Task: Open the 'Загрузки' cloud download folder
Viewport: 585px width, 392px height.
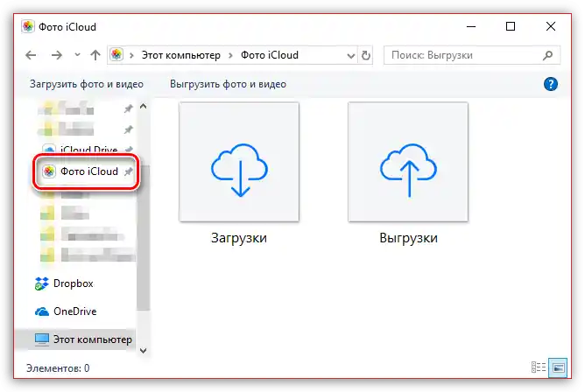Action: pyautogui.click(x=239, y=162)
